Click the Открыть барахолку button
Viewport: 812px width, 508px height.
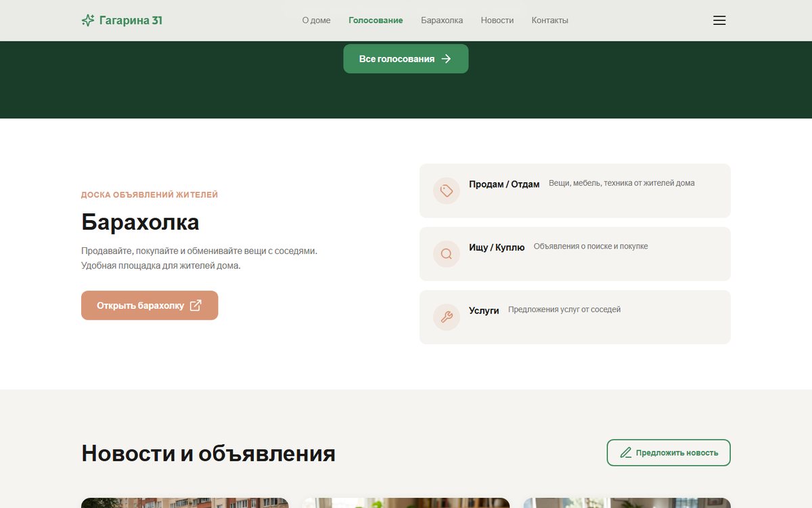(150, 305)
